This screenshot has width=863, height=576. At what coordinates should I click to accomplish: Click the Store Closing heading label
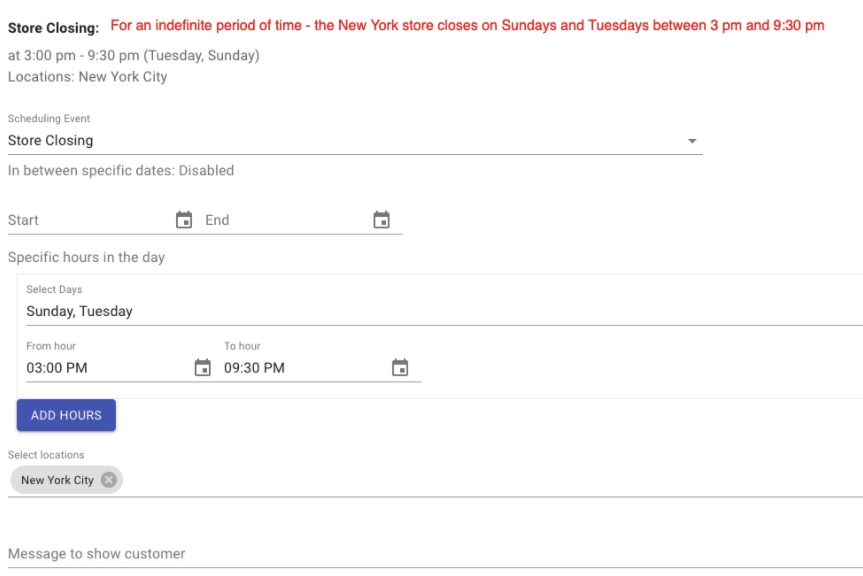pyautogui.click(x=53, y=28)
